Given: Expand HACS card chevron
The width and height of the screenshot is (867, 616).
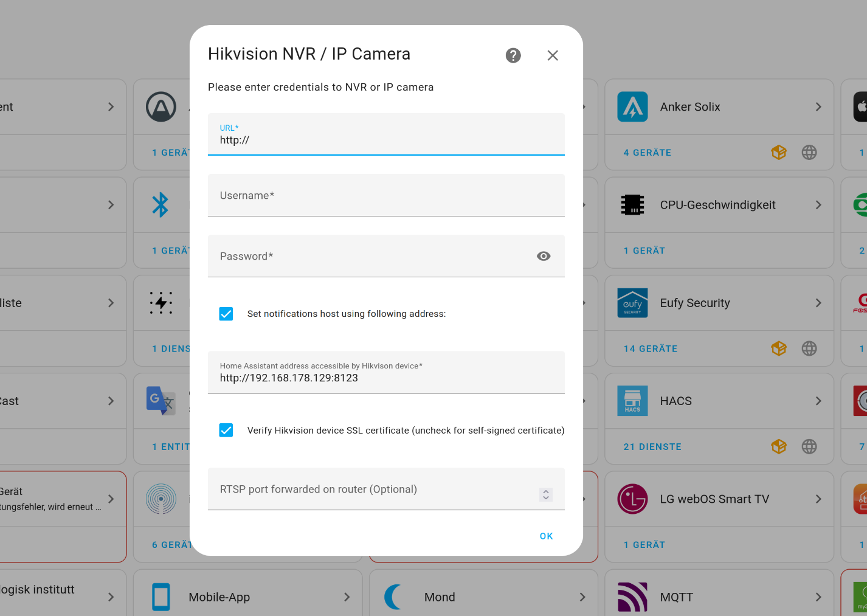Looking at the screenshot, I should (x=818, y=401).
